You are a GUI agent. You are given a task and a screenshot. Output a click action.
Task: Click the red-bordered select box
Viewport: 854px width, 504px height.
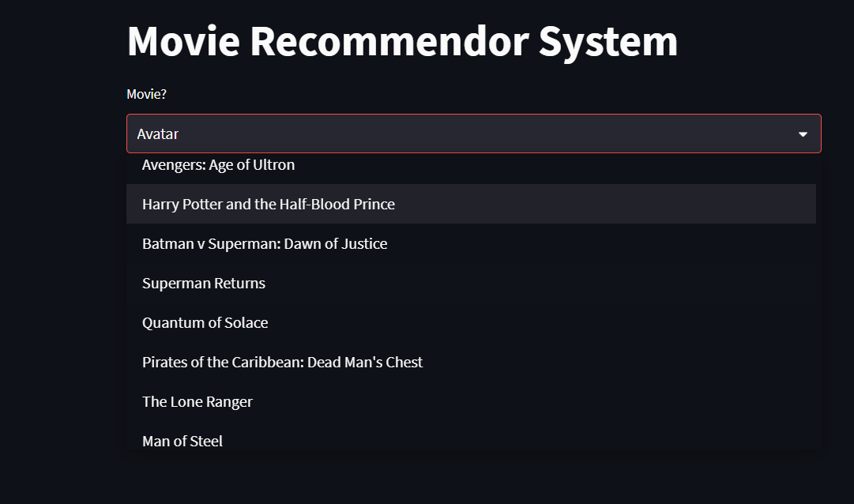click(472, 133)
